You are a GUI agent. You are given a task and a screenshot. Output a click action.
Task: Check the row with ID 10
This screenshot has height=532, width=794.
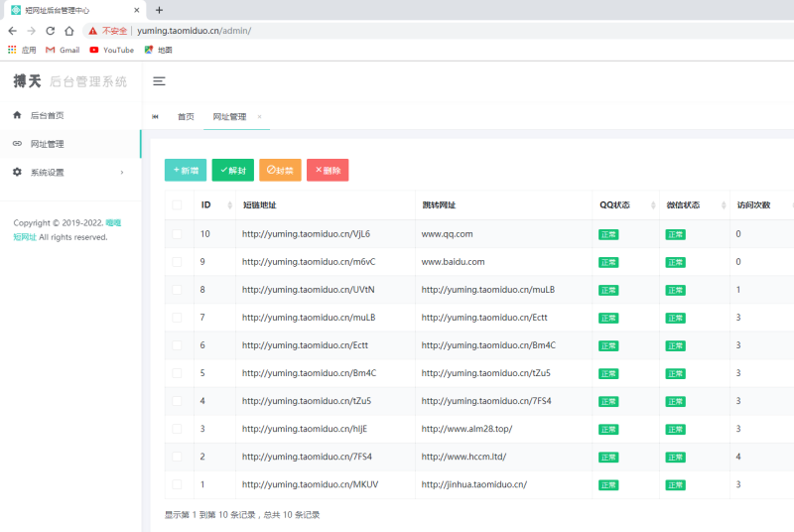tap(177, 234)
